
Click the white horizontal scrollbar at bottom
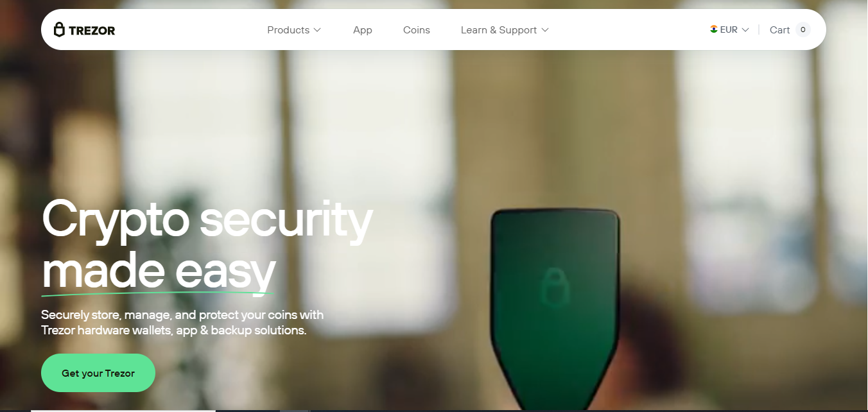[123, 410]
